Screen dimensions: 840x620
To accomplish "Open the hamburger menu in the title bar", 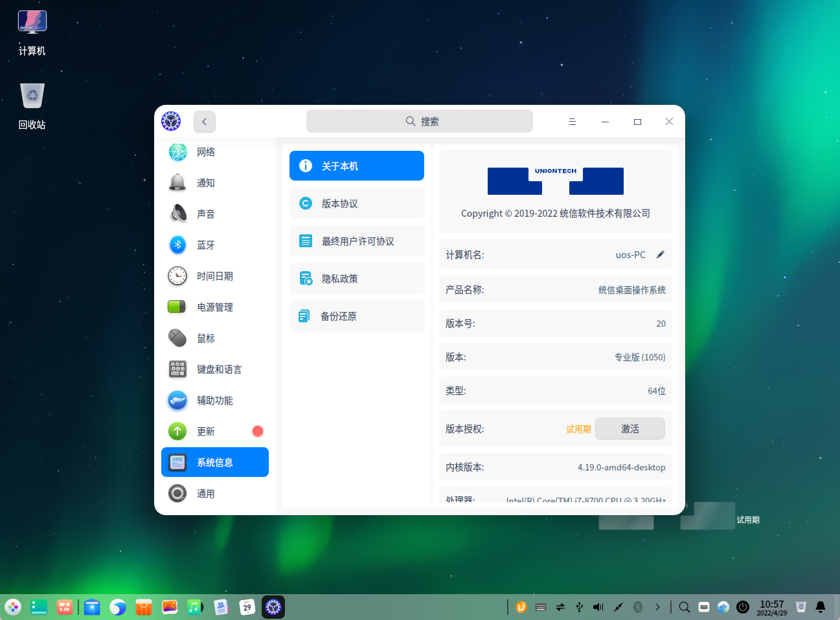I will coord(573,122).
